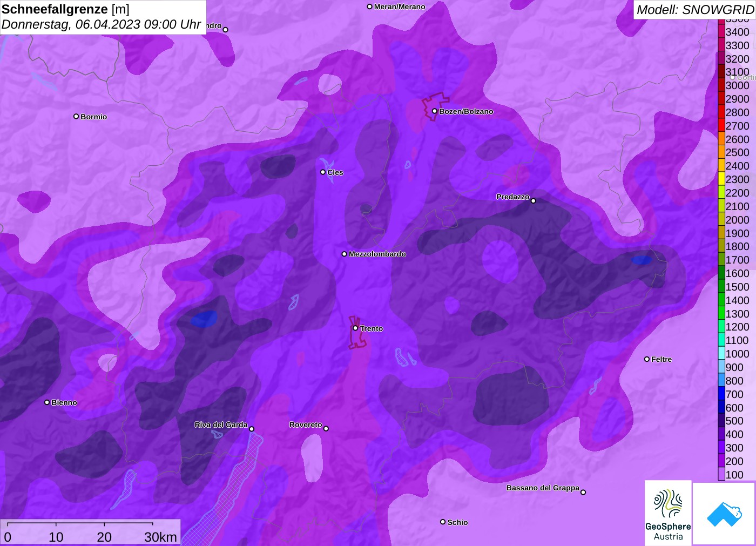
Task: Click the legend value "900"
Action: pos(734,367)
